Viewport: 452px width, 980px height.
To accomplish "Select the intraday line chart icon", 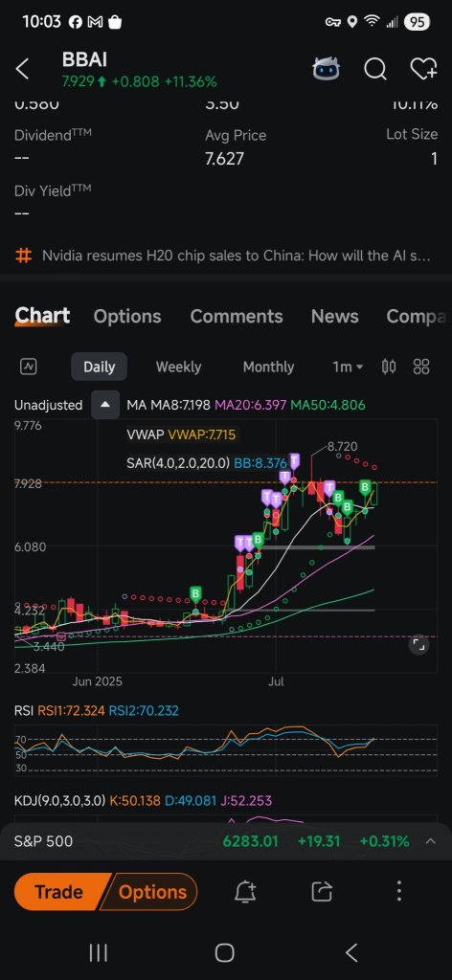I will pos(28,367).
